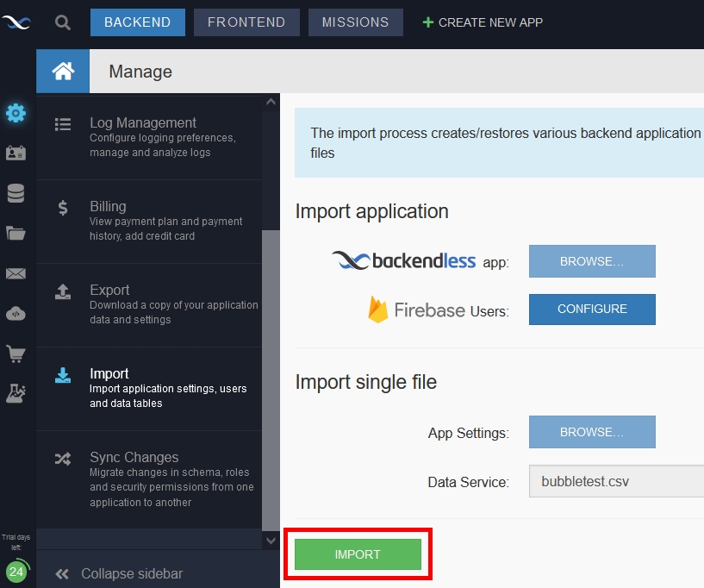Open the Log Management menu item
The width and height of the screenshot is (704, 588).
pos(148,137)
